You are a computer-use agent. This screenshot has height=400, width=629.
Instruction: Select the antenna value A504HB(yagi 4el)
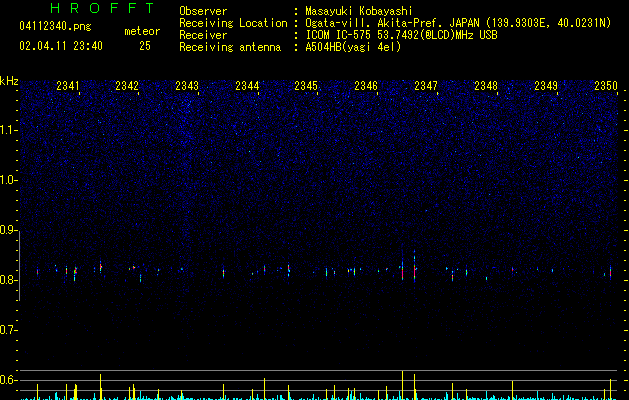coord(353,47)
